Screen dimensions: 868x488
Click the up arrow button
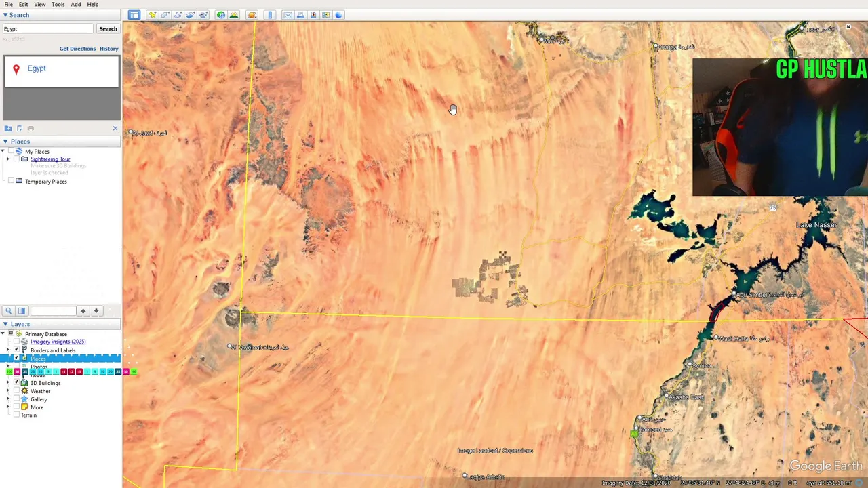point(83,310)
